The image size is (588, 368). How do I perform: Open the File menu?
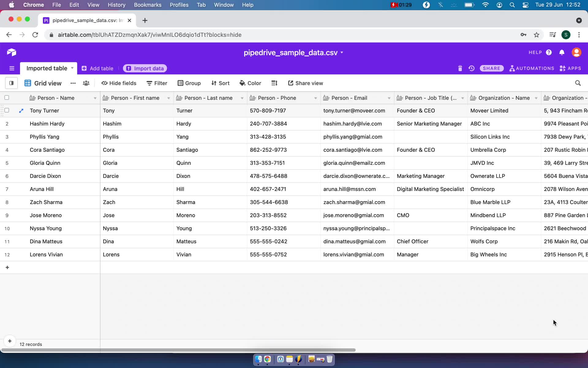pyautogui.click(x=56, y=5)
